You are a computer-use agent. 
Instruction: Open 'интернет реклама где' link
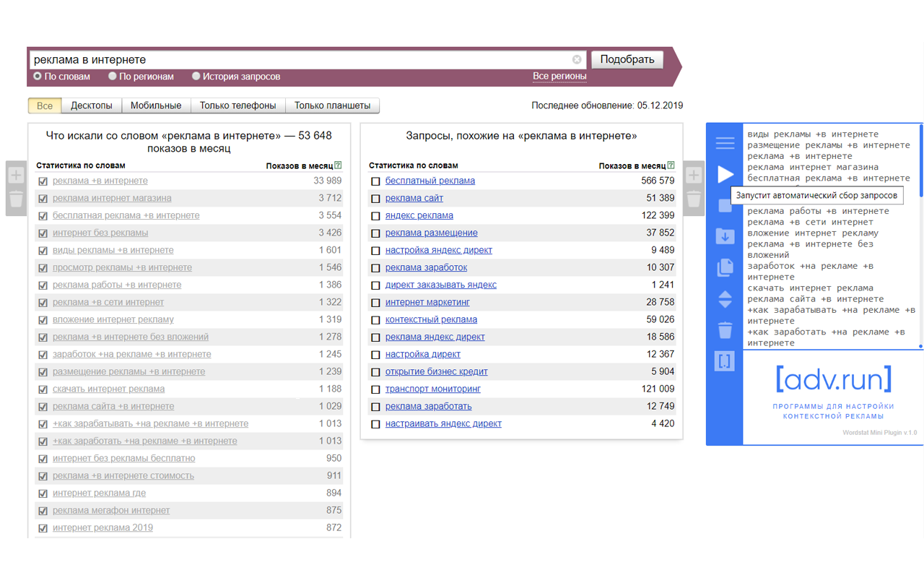tap(99, 493)
